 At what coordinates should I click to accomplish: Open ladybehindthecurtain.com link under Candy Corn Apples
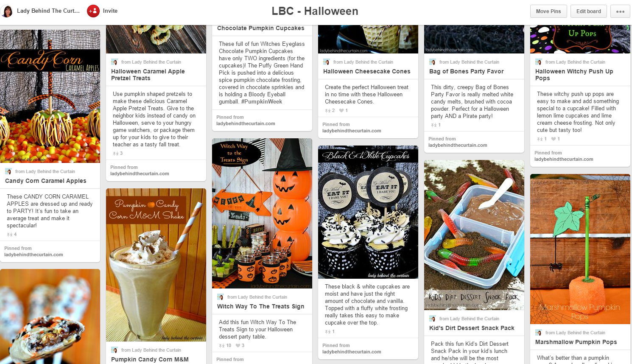click(34, 255)
